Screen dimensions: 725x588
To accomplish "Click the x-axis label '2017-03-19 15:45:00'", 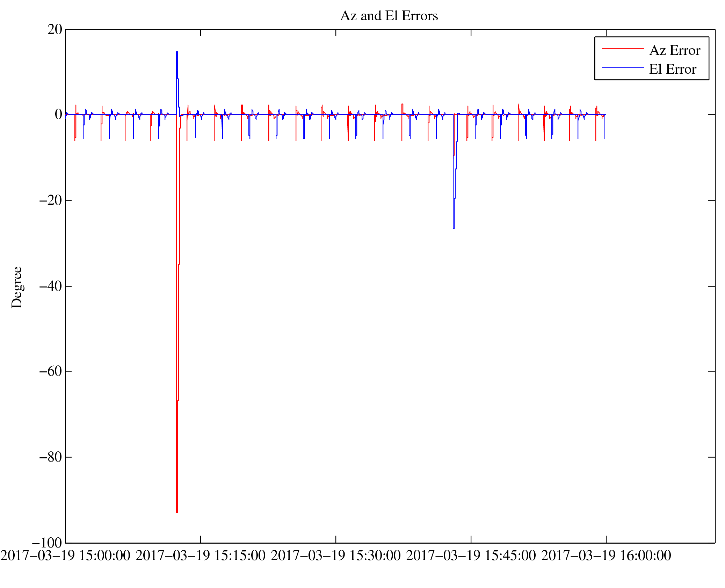I will coord(471,556).
